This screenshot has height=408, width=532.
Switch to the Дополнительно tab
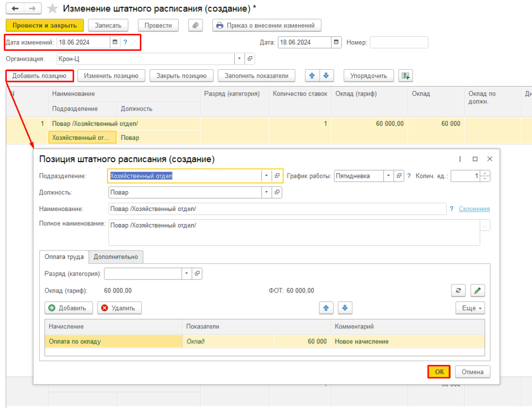pos(116,257)
